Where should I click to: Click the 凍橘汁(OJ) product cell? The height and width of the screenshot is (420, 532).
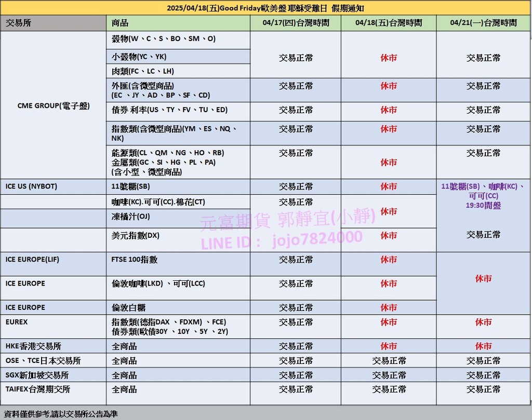(x=131, y=216)
